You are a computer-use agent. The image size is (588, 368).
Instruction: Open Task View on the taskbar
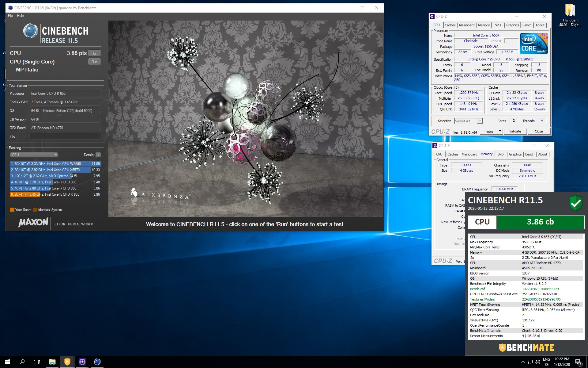point(37,362)
